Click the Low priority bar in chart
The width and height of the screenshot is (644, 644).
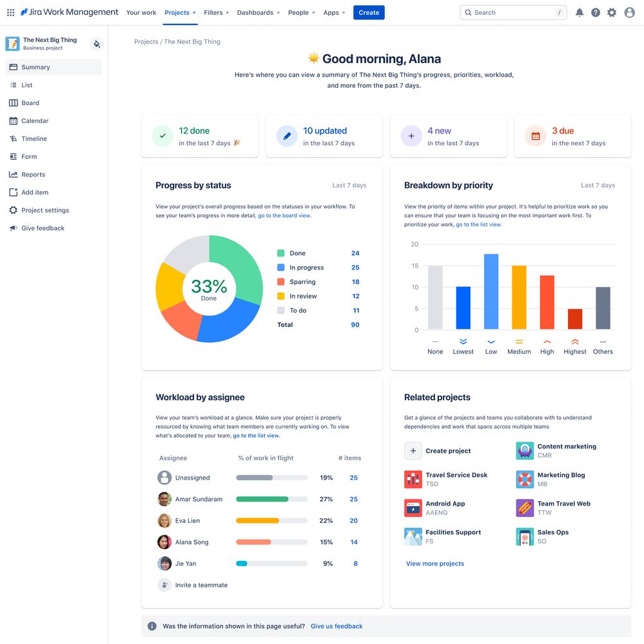click(x=491, y=291)
